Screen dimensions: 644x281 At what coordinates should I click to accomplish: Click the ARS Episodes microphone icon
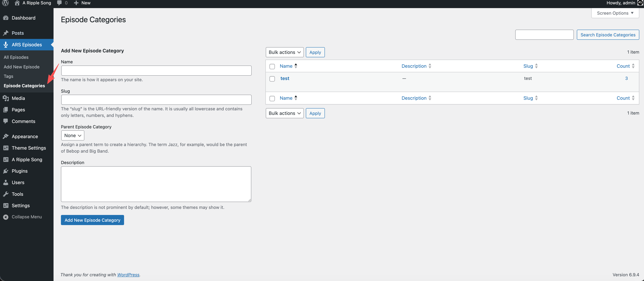click(6, 45)
